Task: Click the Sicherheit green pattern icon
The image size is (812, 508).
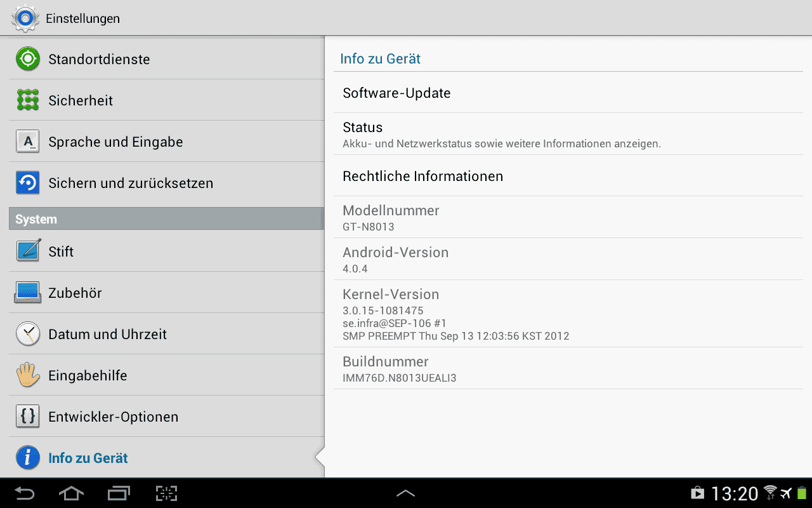Action: [28, 100]
